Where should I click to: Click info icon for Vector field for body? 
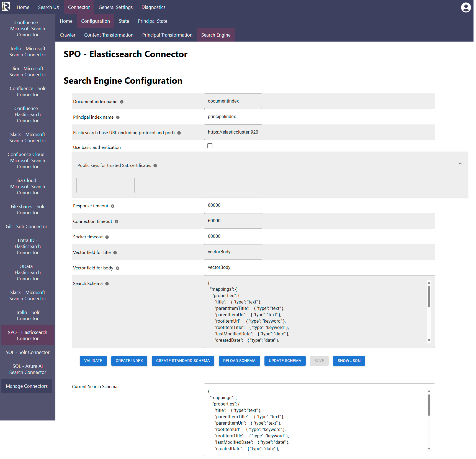click(118, 268)
